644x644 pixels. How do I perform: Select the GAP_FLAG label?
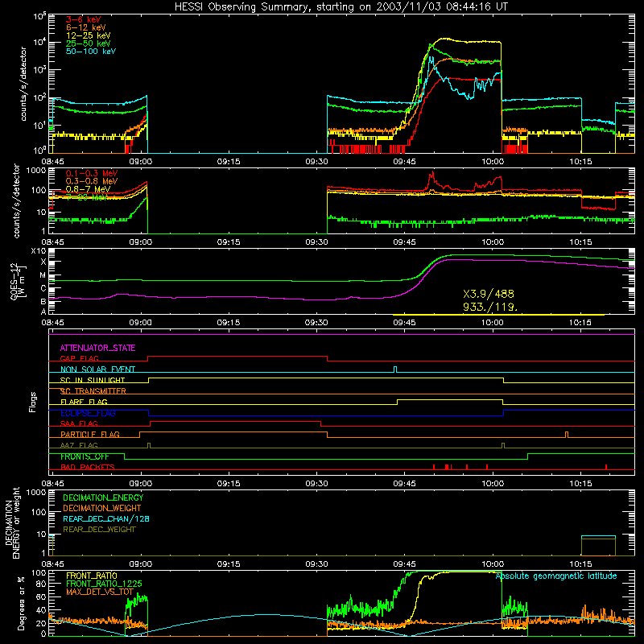click(79, 358)
